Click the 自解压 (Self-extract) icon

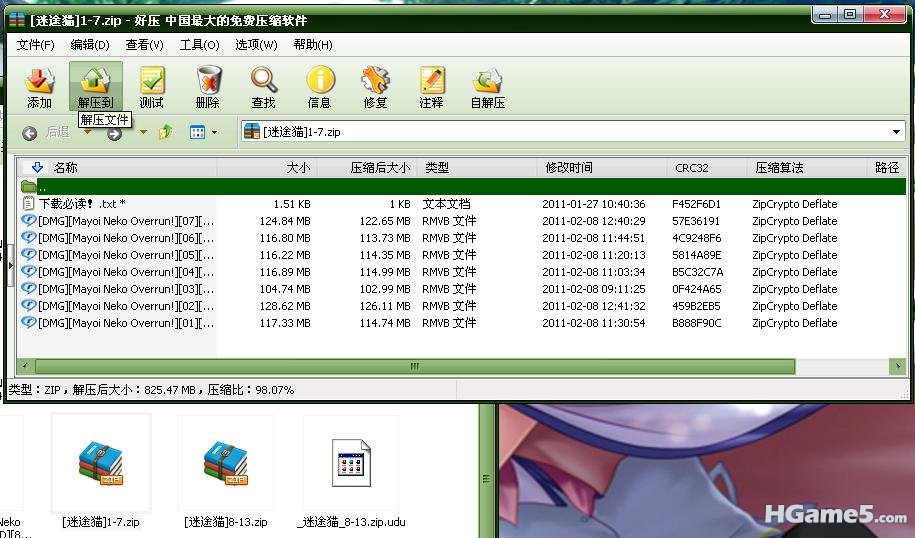point(487,86)
